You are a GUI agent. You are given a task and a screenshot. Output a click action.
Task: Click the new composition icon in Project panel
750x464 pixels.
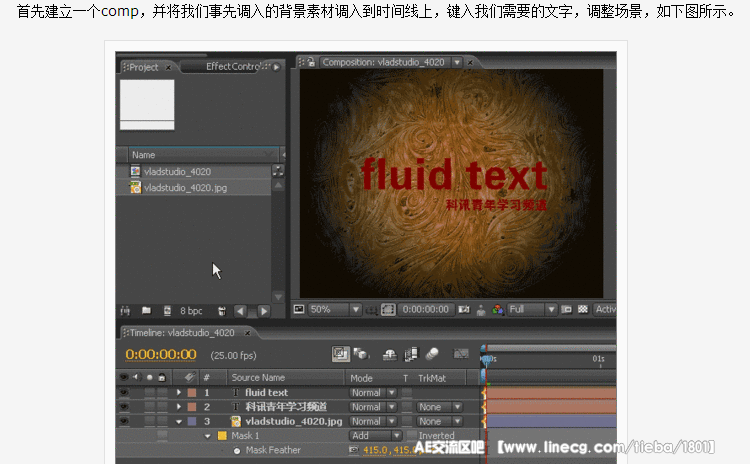click(x=167, y=311)
